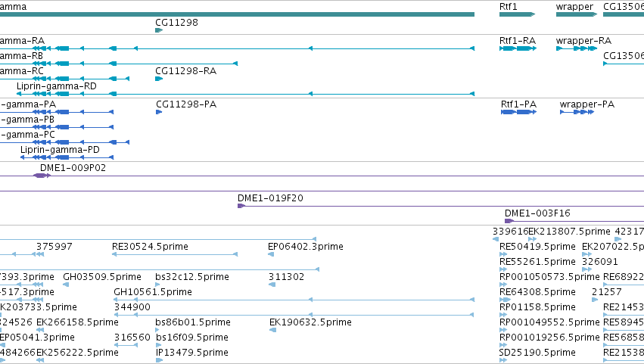The width and height of the screenshot is (644, 364).
Task: Select the EK190632.5prime EST label
Action: tap(310, 322)
